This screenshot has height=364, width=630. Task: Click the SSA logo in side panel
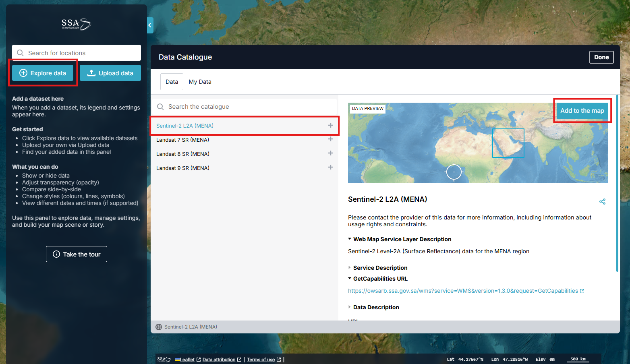tap(76, 24)
